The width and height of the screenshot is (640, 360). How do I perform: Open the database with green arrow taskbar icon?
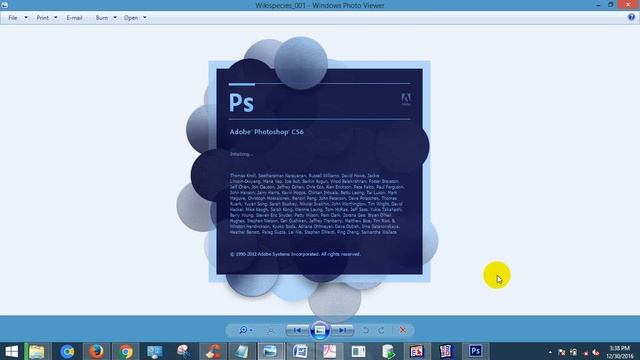[x=388, y=351]
